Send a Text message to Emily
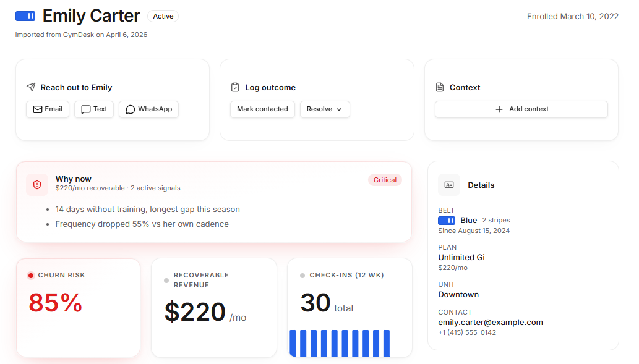The height and width of the screenshot is (364, 639). [94, 109]
